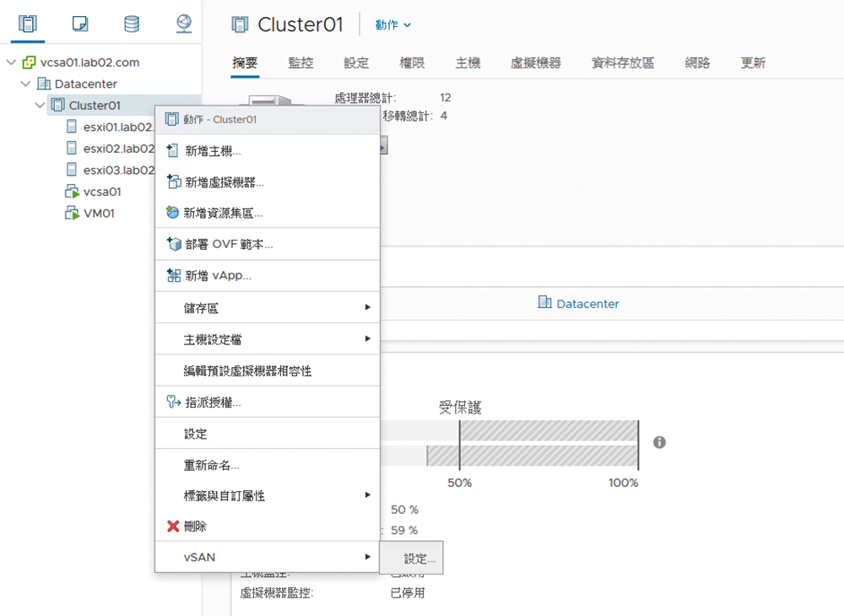Click the upper 受保護 capacity bar
Image resolution: width=844 pixels, height=616 pixels.
coord(509,430)
